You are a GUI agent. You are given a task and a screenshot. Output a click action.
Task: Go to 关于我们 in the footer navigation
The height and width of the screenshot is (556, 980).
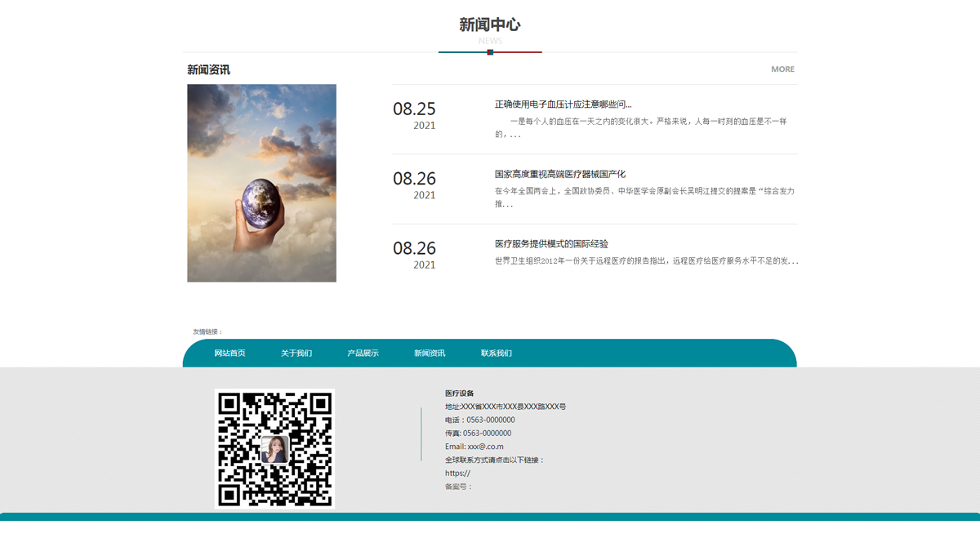pos(296,354)
